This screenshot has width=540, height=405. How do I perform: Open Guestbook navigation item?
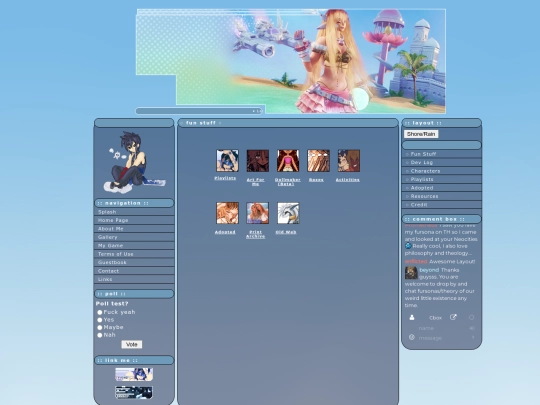pyautogui.click(x=134, y=262)
